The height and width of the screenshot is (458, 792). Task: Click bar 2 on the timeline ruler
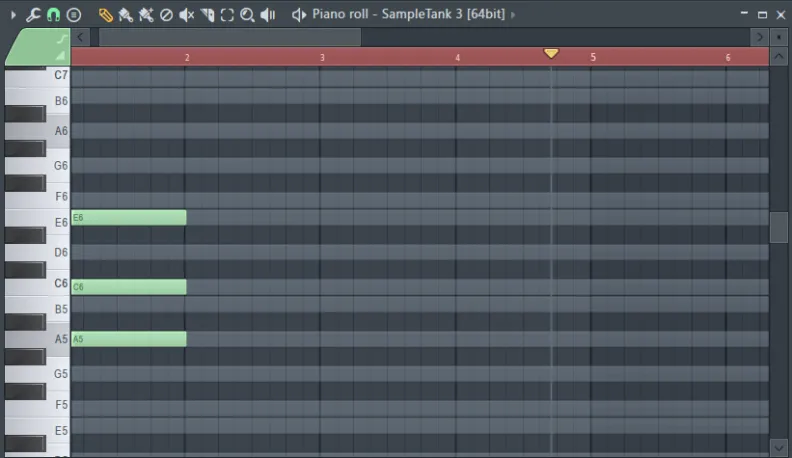click(187, 58)
